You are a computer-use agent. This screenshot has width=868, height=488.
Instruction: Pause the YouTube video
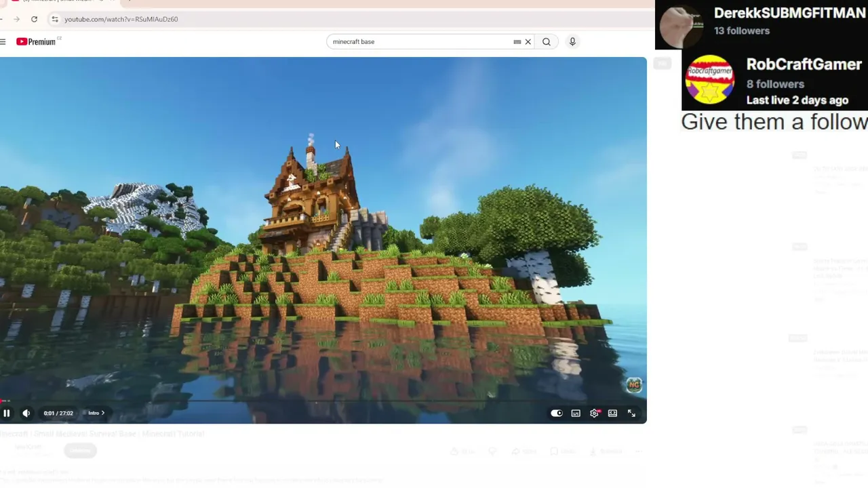[6, 413]
